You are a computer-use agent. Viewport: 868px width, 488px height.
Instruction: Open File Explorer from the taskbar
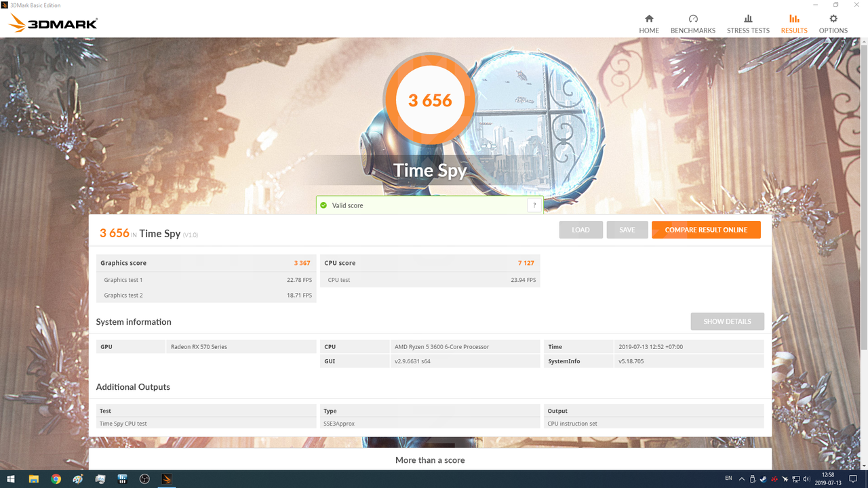tap(33, 479)
